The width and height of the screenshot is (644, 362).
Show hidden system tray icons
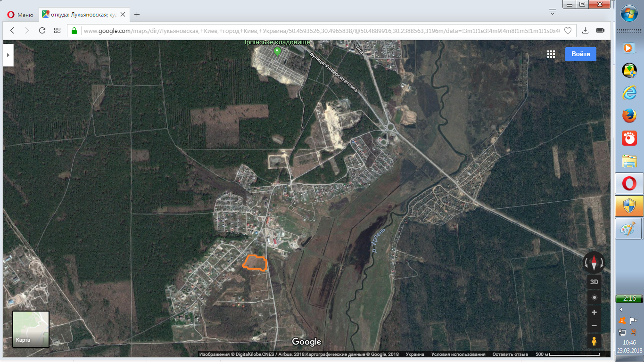[621, 309]
